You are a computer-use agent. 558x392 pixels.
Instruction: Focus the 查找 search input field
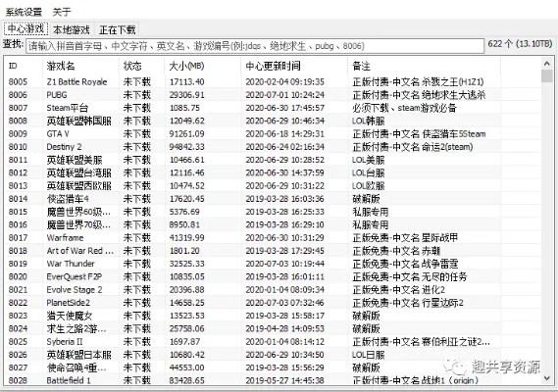pos(255,46)
